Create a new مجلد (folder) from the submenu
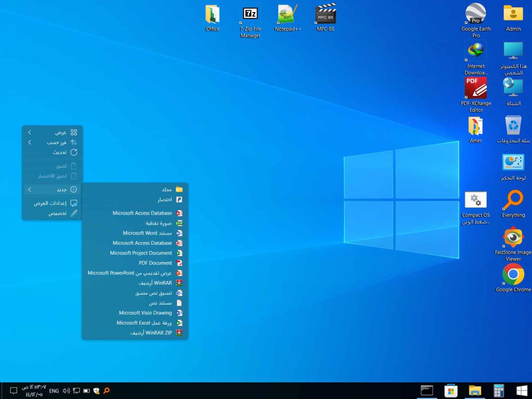Screen dimensions: 532x399 coord(167,189)
